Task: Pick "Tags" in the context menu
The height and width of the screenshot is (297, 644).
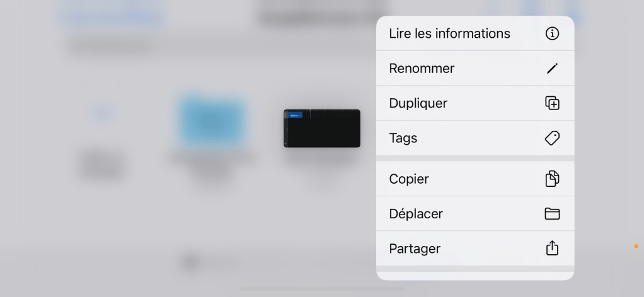Action: pos(403,138)
